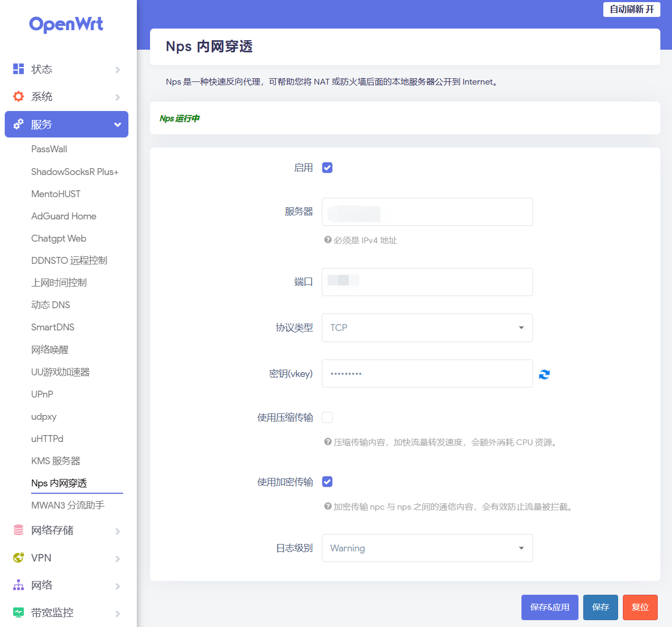Image resolution: width=672 pixels, height=627 pixels.
Task: Expand the 系统 menu chevron
Action: point(117,97)
